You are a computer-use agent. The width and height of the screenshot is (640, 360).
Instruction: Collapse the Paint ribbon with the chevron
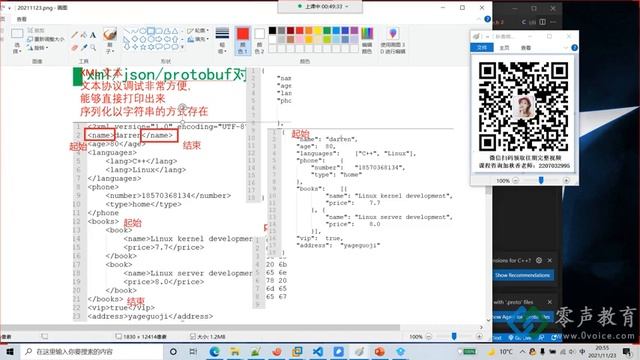[x=479, y=19]
